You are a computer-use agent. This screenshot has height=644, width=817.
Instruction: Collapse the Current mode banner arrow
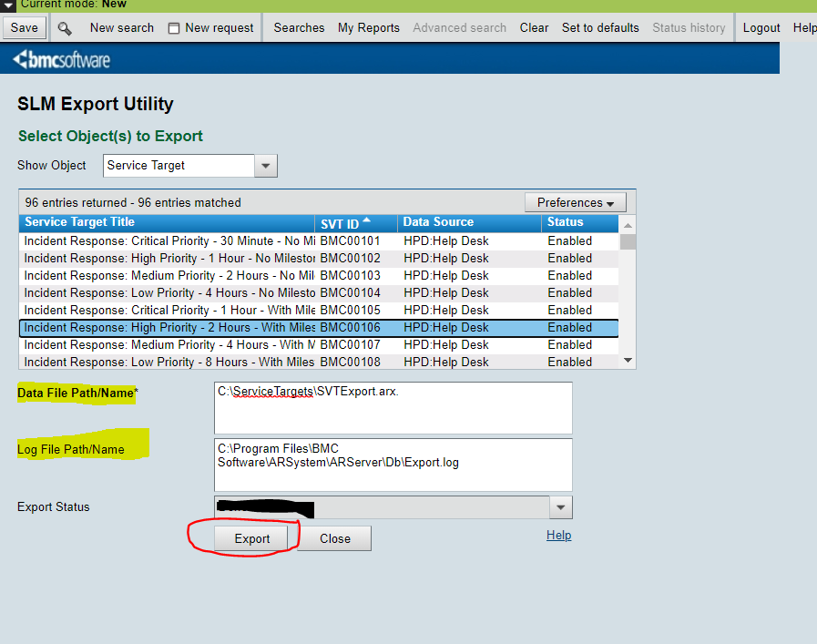(6, 5)
